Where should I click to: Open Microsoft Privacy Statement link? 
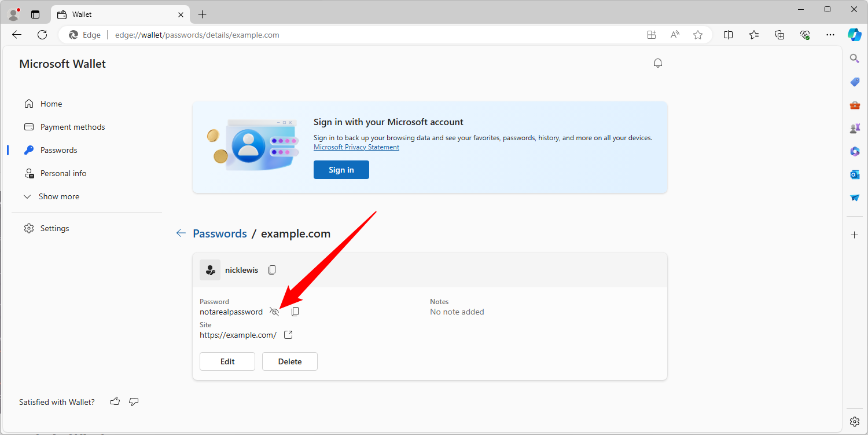[x=356, y=147]
